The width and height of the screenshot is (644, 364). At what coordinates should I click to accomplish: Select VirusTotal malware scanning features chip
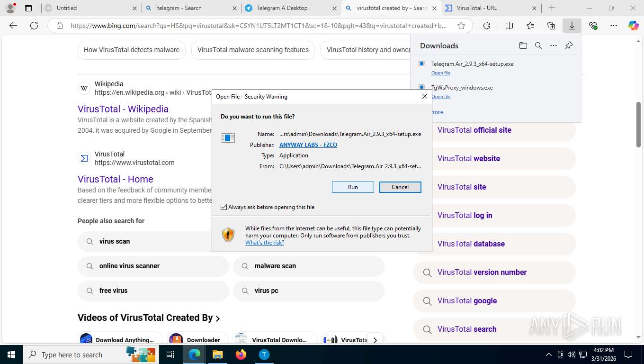coord(253,50)
